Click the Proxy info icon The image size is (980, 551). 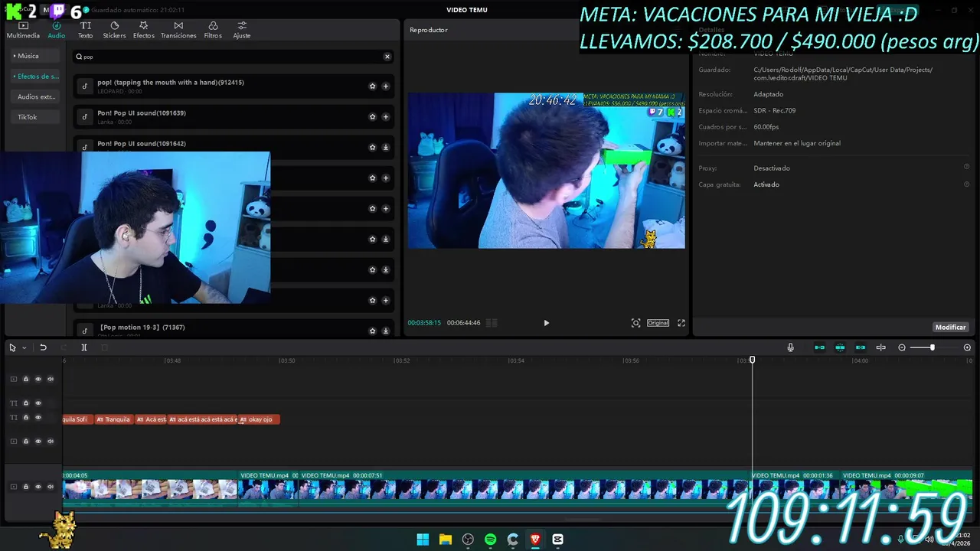(x=966, y=167)
